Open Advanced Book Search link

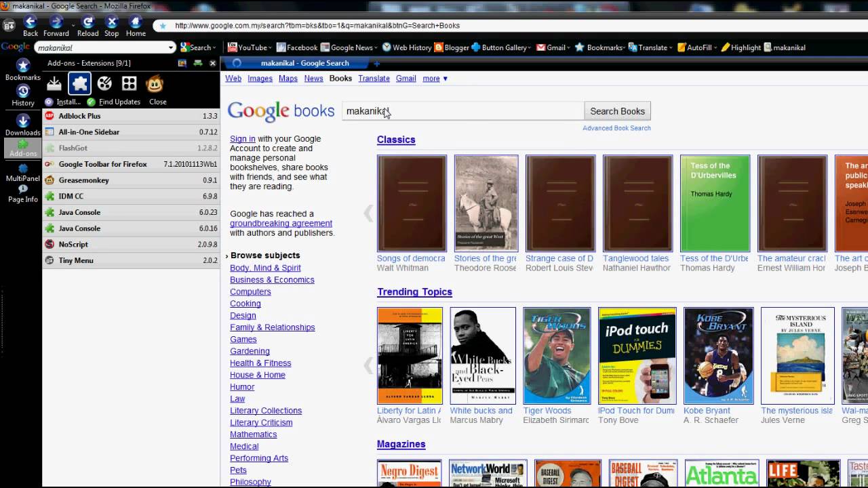616,128
